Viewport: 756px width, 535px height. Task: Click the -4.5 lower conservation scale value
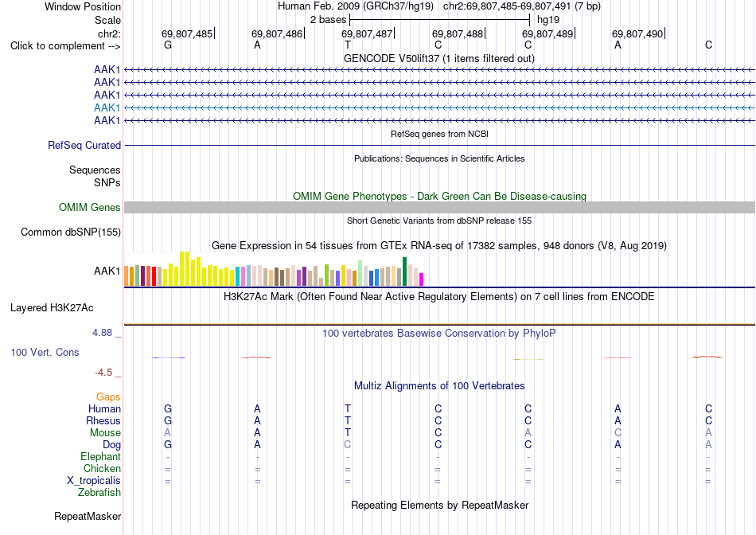[103, 373]
